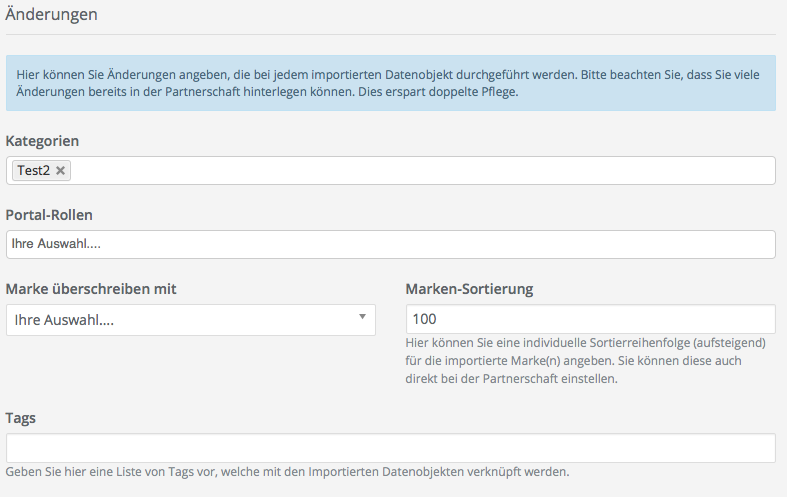Remove the Test2 category tag

(61, 171)
